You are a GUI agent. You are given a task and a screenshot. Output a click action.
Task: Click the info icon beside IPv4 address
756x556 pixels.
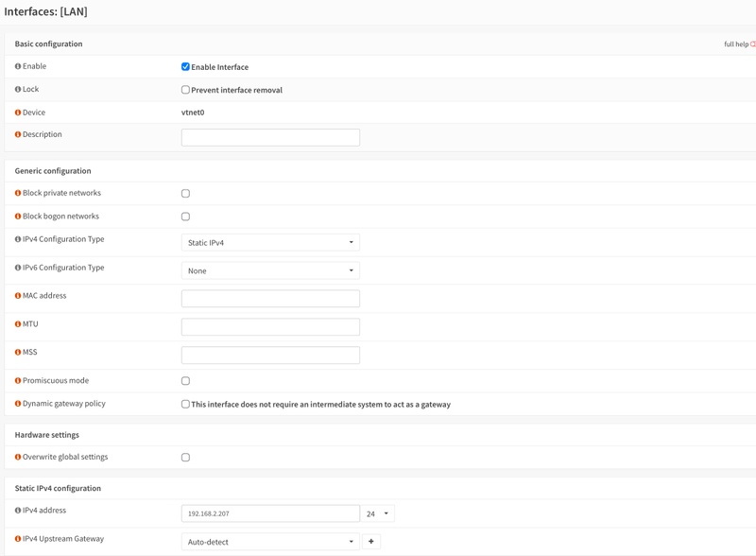pyautogui.click(x=18, y=511)
